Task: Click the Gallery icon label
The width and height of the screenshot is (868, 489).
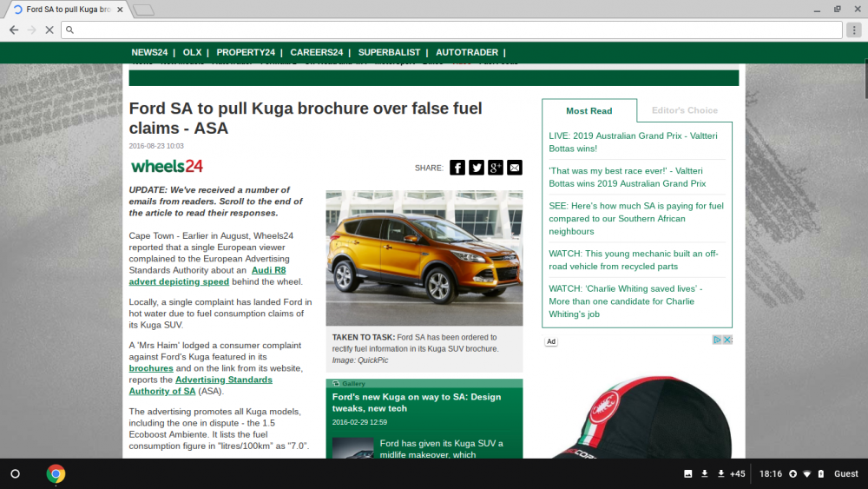Action: [x=349, y=383]
